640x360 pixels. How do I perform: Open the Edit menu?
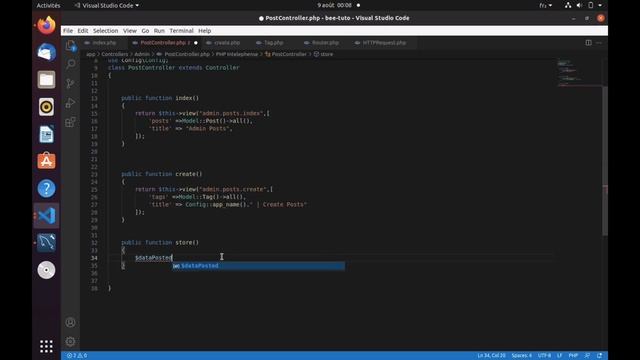pos(83,31)
